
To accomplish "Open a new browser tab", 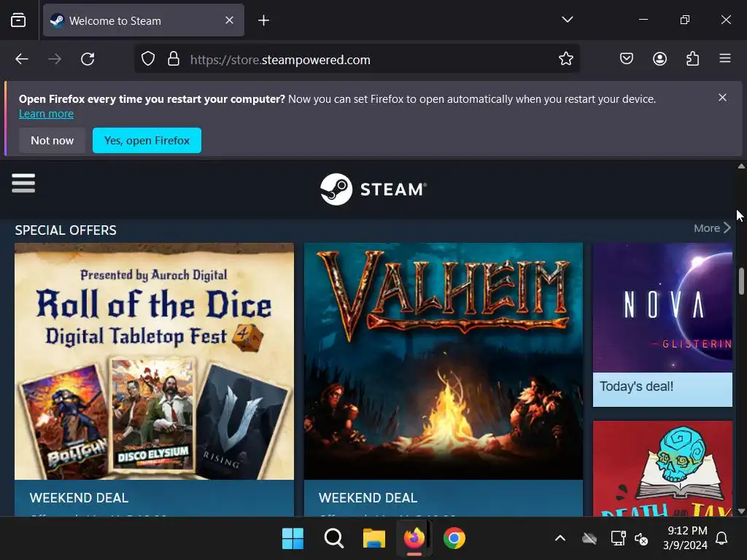I will 263,20.
